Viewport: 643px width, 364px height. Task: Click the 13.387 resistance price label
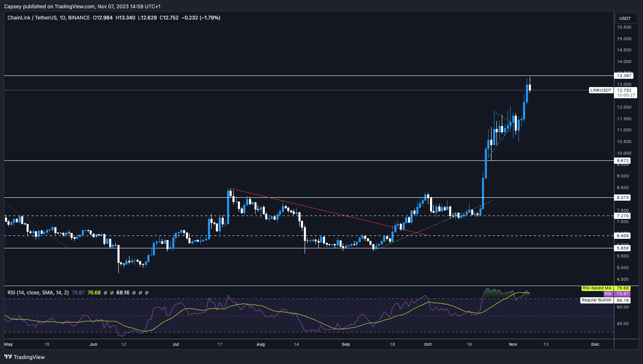(624, 75)
